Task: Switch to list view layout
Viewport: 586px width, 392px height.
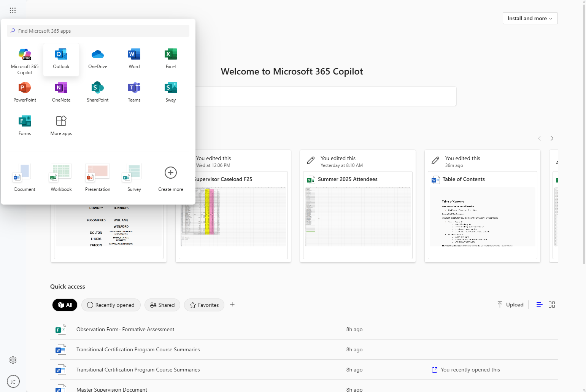Action: 539,305
